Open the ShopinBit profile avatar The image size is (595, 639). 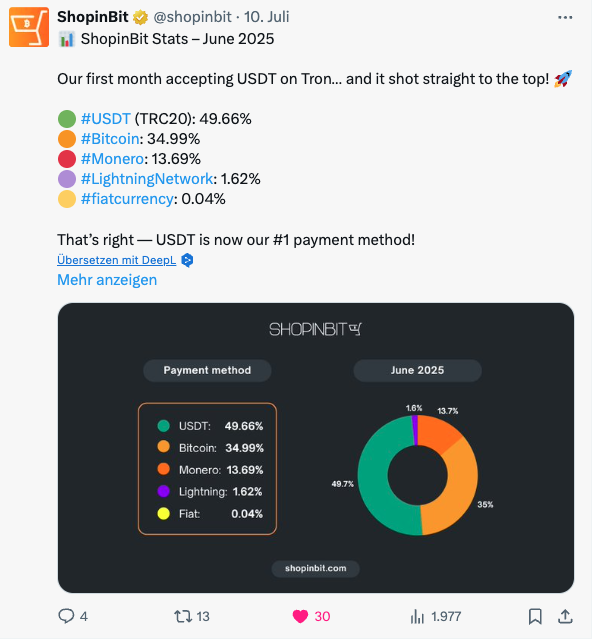[29, 27]
